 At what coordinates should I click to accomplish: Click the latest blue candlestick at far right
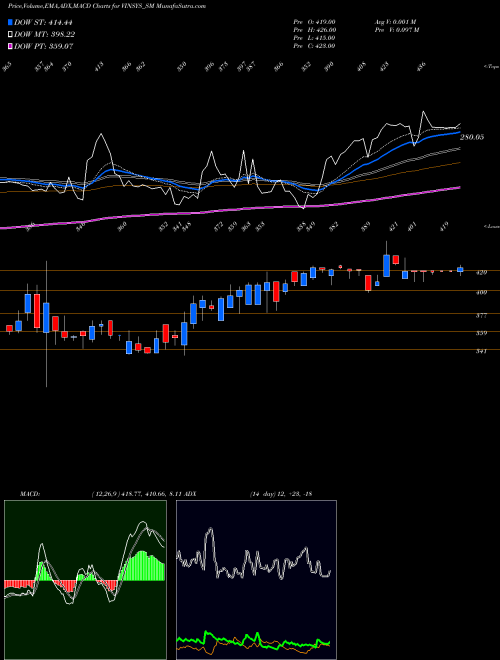[x=460, y=269]
